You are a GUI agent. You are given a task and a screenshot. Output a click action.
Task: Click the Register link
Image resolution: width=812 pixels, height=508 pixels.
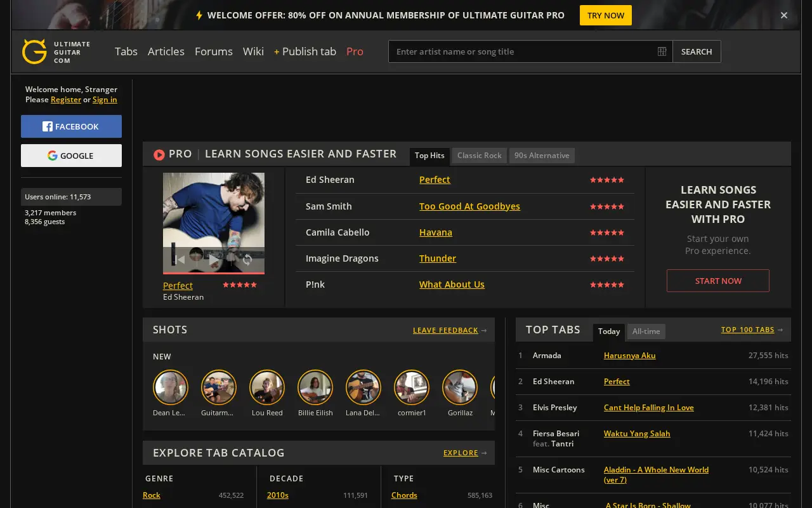[x=66, y=100]
